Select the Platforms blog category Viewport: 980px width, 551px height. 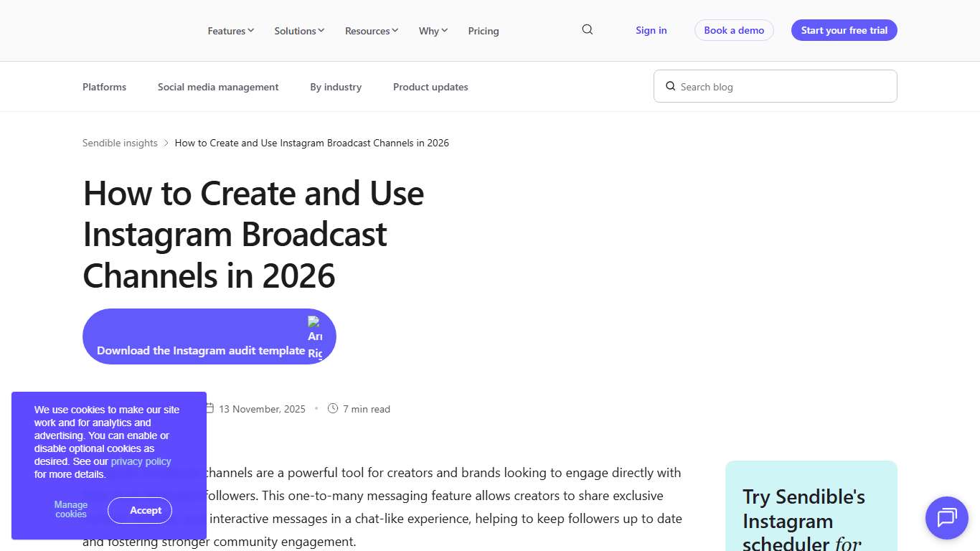click(x=104, y=86)
